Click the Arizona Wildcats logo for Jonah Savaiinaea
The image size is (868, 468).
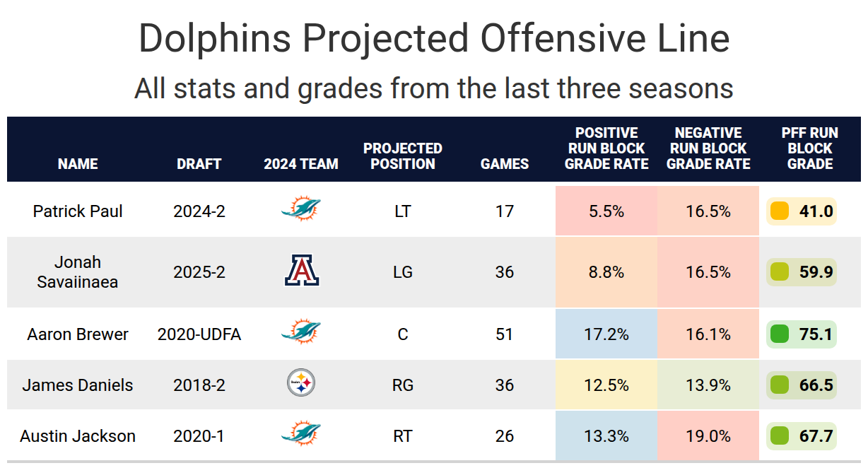click(302, 271)
